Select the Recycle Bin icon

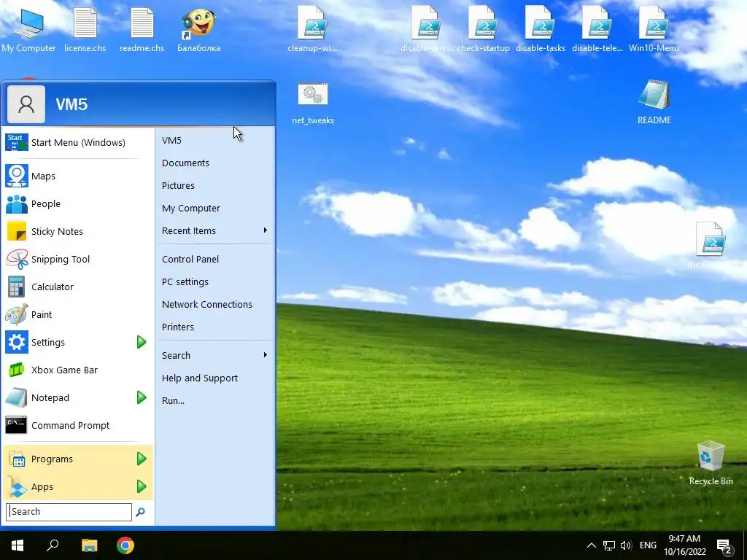(x=711, y=463)
